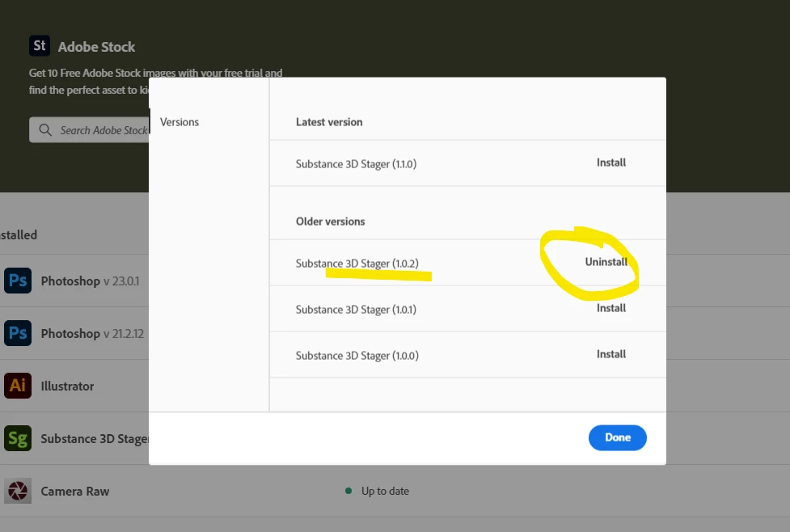790x532 pixels.
Task: Click the Photoshop v 21.2.12 icon
Action: coord(18,333)
